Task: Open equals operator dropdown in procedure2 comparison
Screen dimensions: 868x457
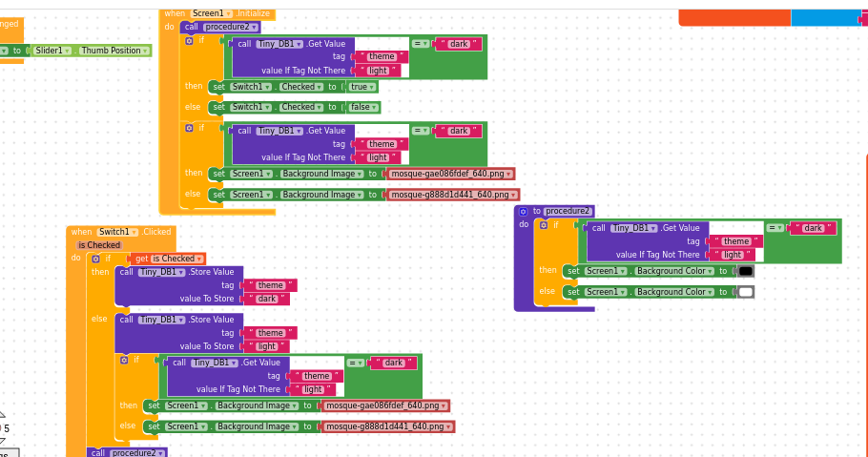Action: point(775,228)
